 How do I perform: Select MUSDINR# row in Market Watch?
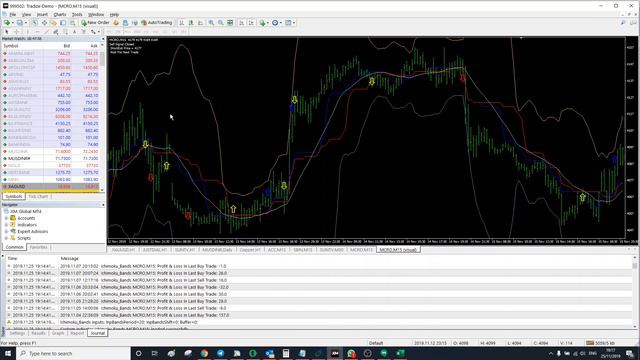pyautogui.click(x=51, y=158)
